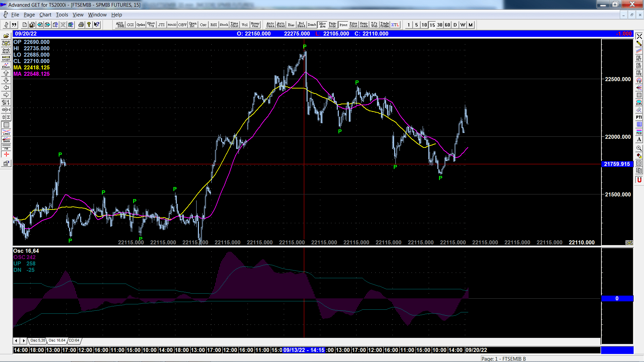
Task: Click the print icon in top toolbar
Action: [81, 25]
